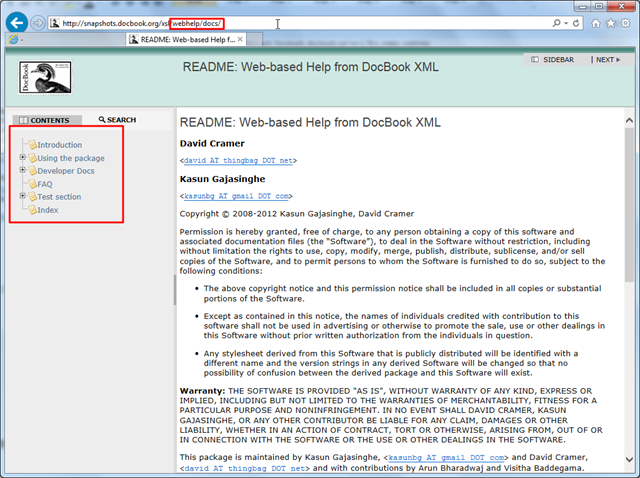This screenshot has height=478, width=640.
Task: Switch to the SEARCH tab
Action: (117, 120)
